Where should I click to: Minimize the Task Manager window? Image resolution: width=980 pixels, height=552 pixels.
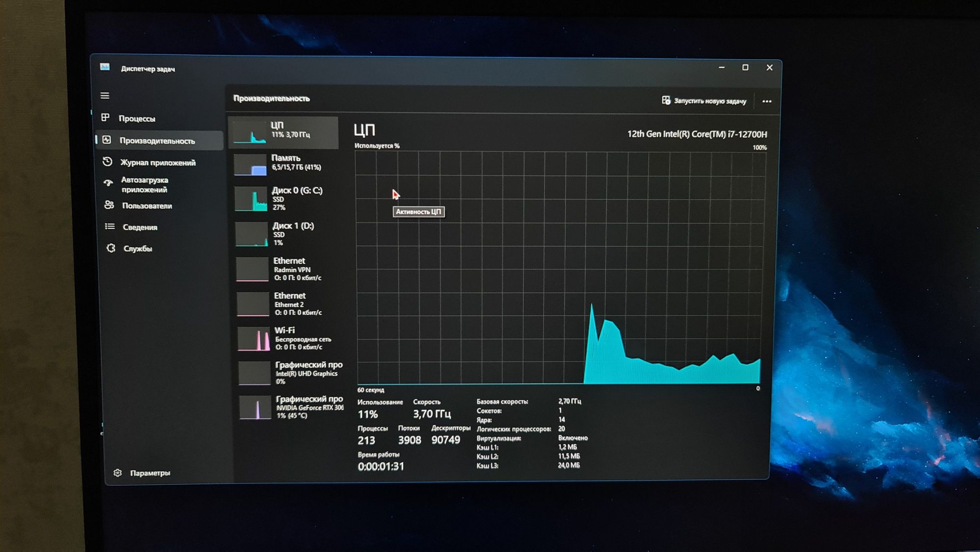click(721, 67)
